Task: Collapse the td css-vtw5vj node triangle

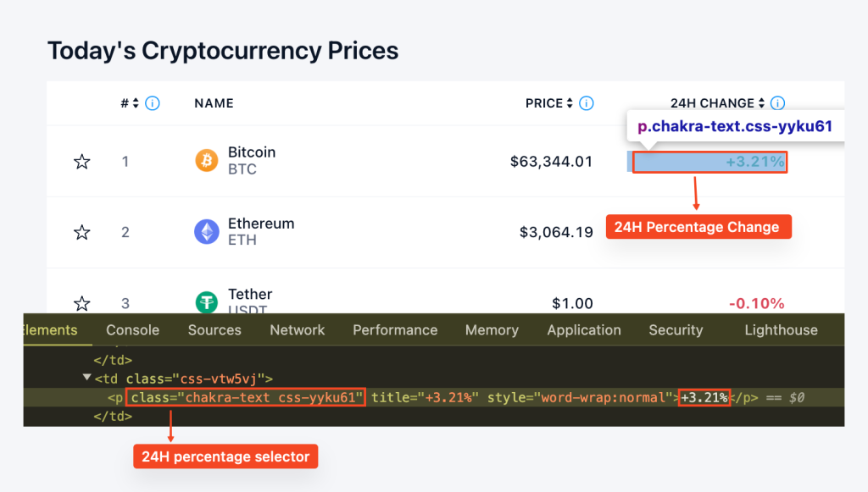Action: 87,378
